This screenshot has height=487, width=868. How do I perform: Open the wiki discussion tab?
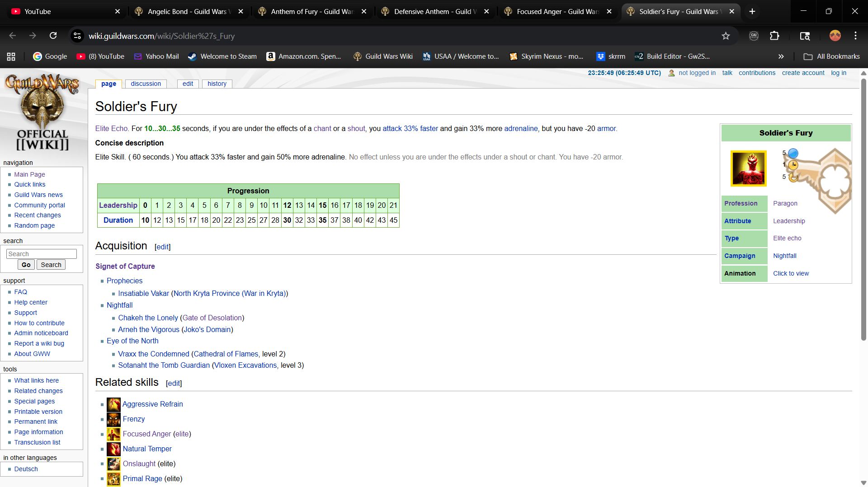point(146,84)
